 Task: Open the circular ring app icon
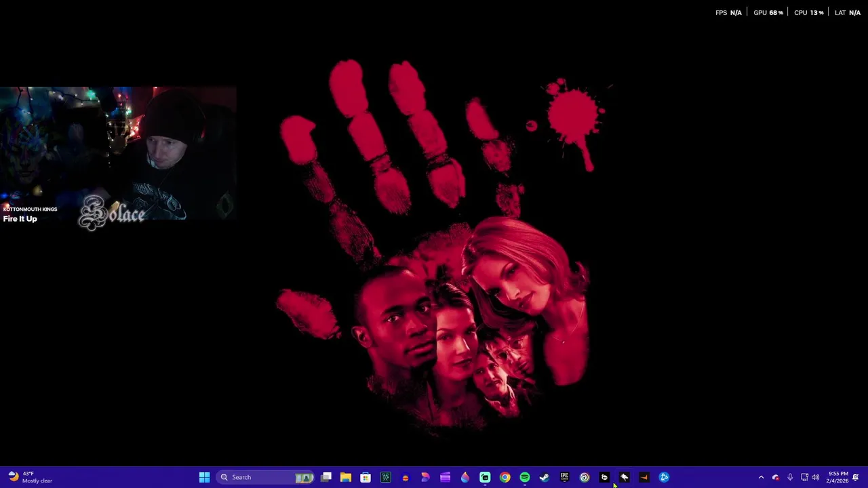(585, 477)
